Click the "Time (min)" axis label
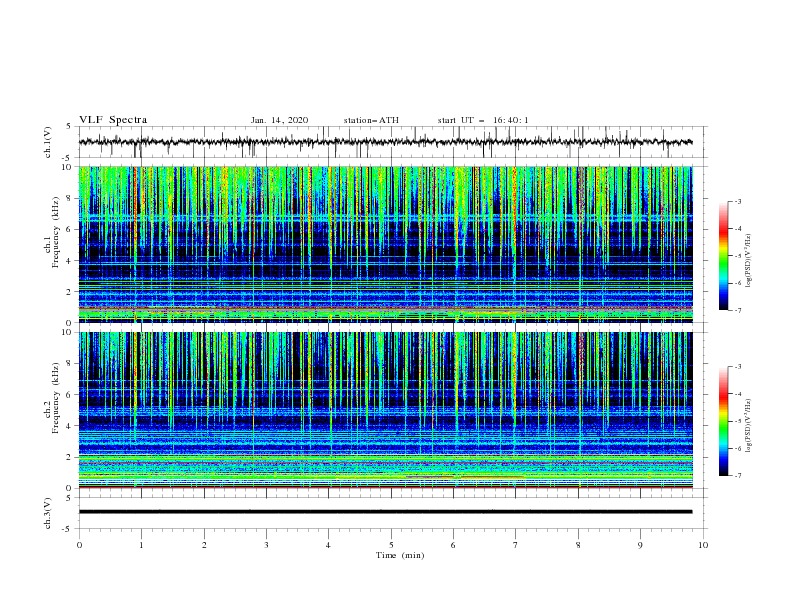Image resolution: width=792 pixels, height=612 pixels. coord(400,555)
